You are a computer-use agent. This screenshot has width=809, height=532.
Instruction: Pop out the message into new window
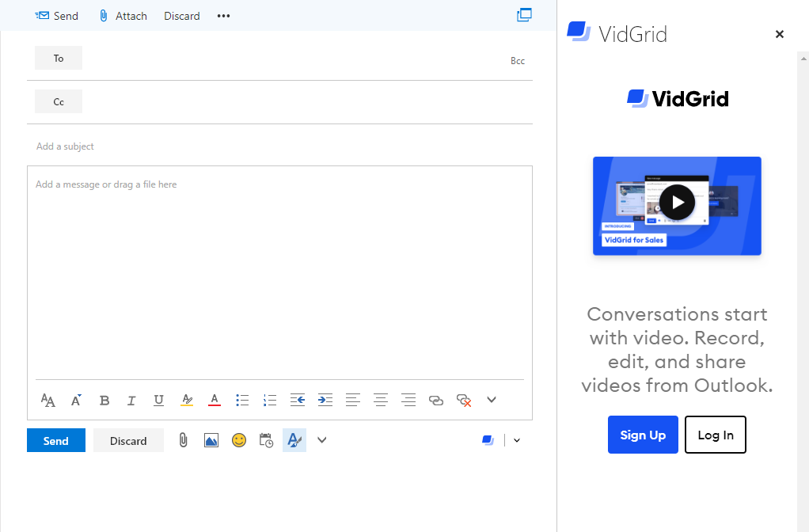pos(524,15)
